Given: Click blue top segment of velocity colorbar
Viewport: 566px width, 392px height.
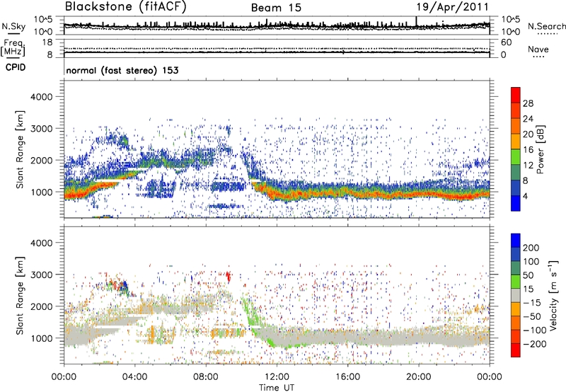Looking at the screenshot, I should (516, 241).
